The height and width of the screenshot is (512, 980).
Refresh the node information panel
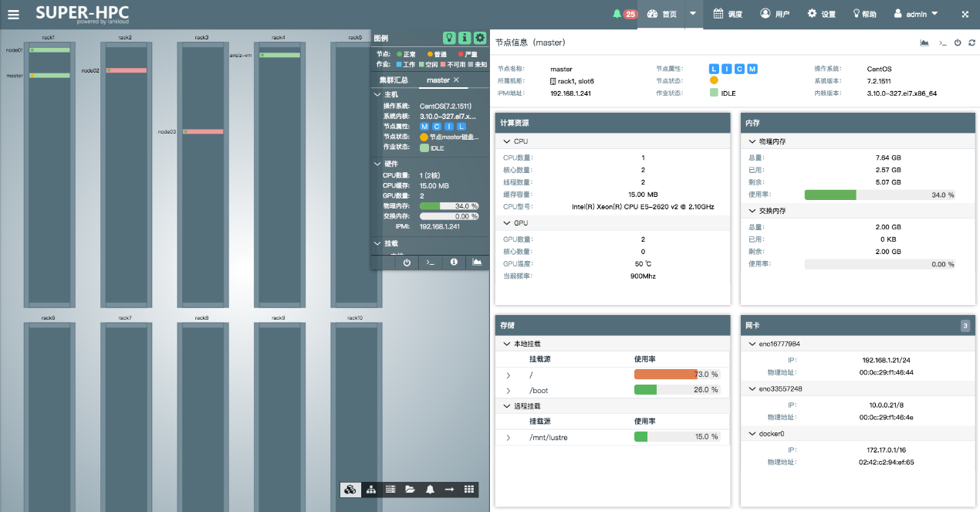(x=972, y=42)
